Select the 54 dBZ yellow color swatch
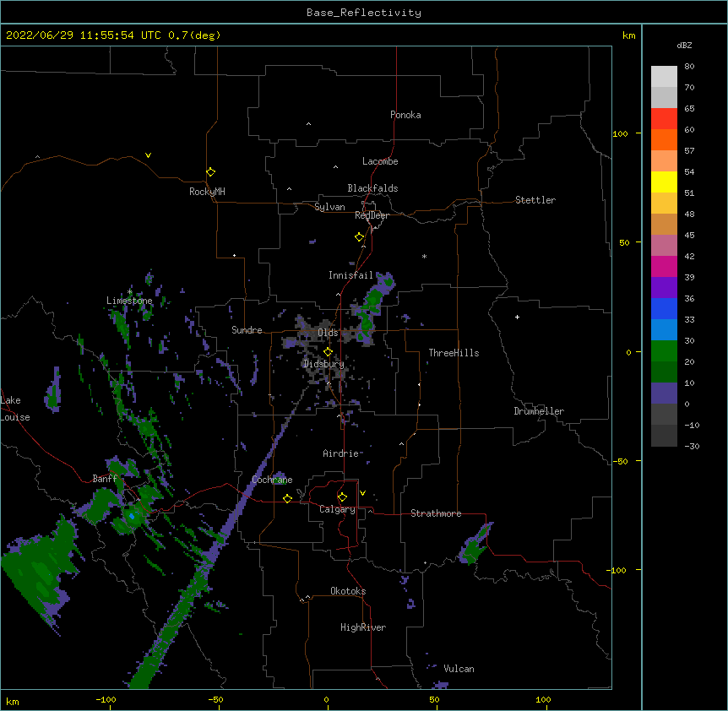The image size is (728, 711). [x=664, y=182]
